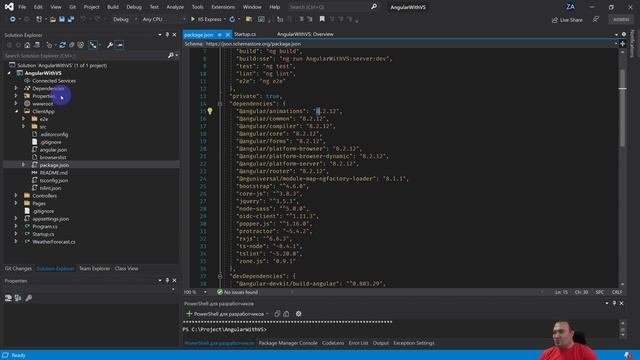Click the Navigate Back toolbar arrow

pyautogui.click(x=13, y=19)
